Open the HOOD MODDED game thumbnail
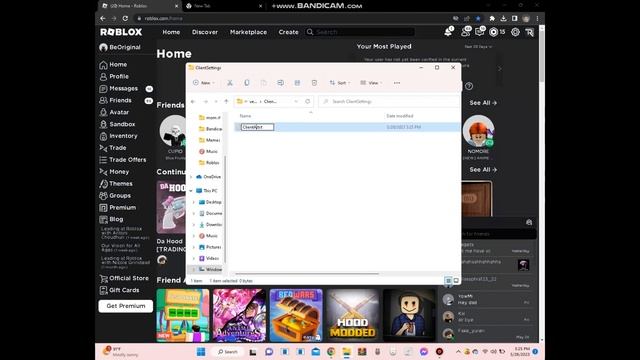 (x=352, y=315)
